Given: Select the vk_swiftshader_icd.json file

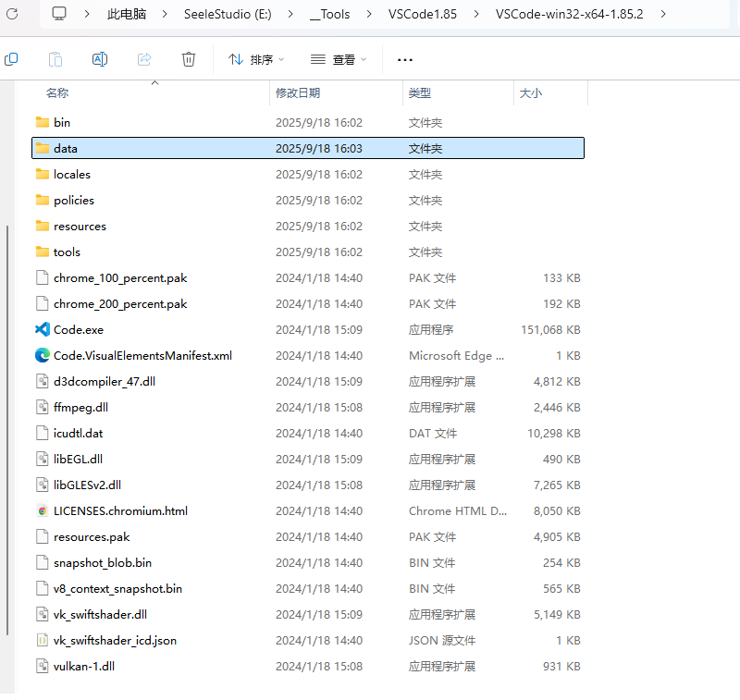Looking at the screenshot, I should (x=115, y=640).
